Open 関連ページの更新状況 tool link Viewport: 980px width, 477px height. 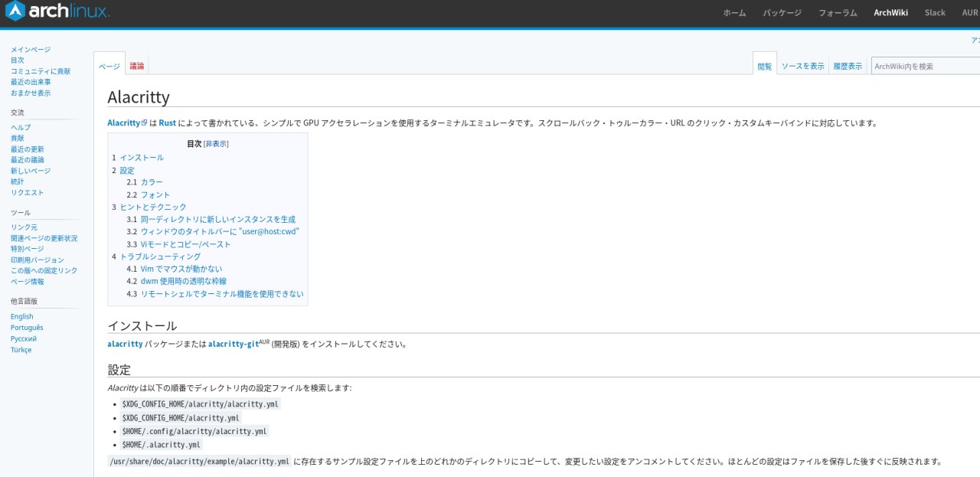[44, 238]
